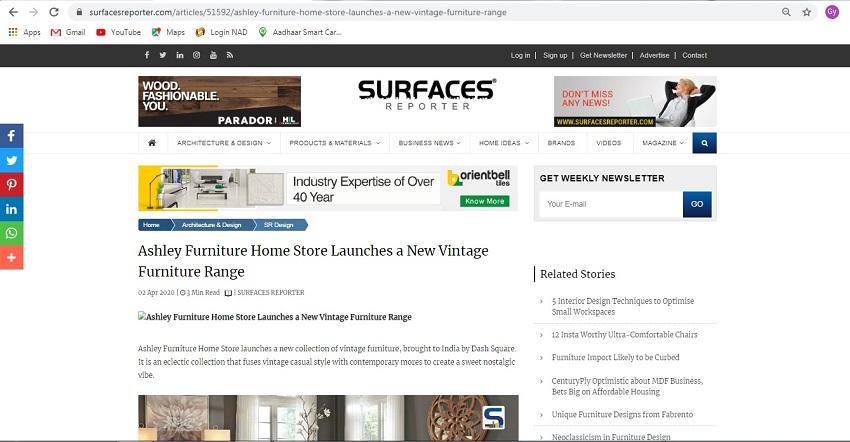The image size is (850, 442).
Task: Click SR Design breadcrumb
Action: (x=279, y=225)
